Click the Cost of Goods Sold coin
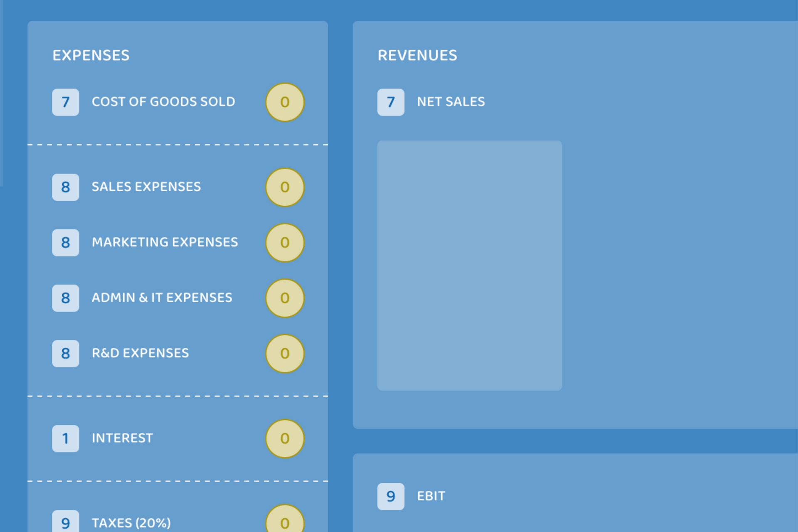Viewport: 798px width, 532px height. click(x=285, y=102)
